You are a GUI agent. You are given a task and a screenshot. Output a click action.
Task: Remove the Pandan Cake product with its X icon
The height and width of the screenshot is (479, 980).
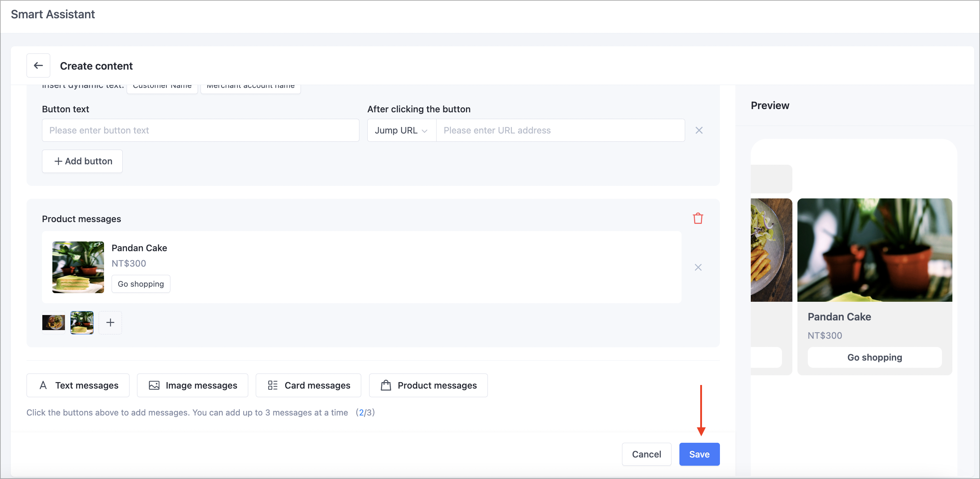point(698,267)
